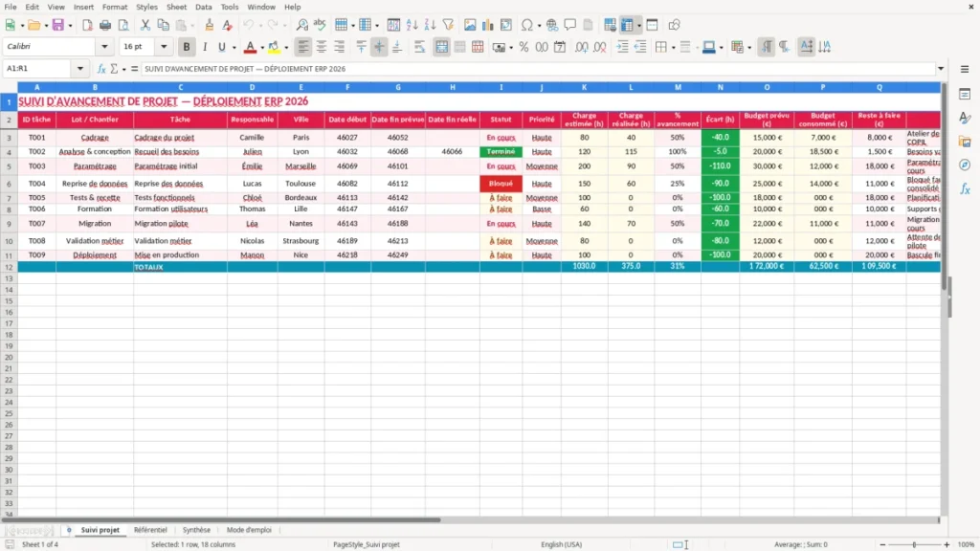Click the Clone Formatting paintbrush icon
Screen dimensions: 980x551
[210, 25]
